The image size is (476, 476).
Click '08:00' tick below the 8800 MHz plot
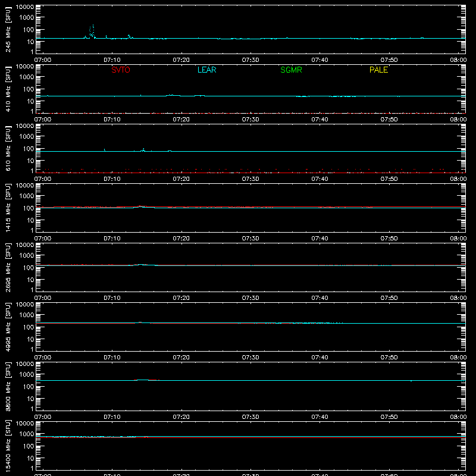(458, 417)
